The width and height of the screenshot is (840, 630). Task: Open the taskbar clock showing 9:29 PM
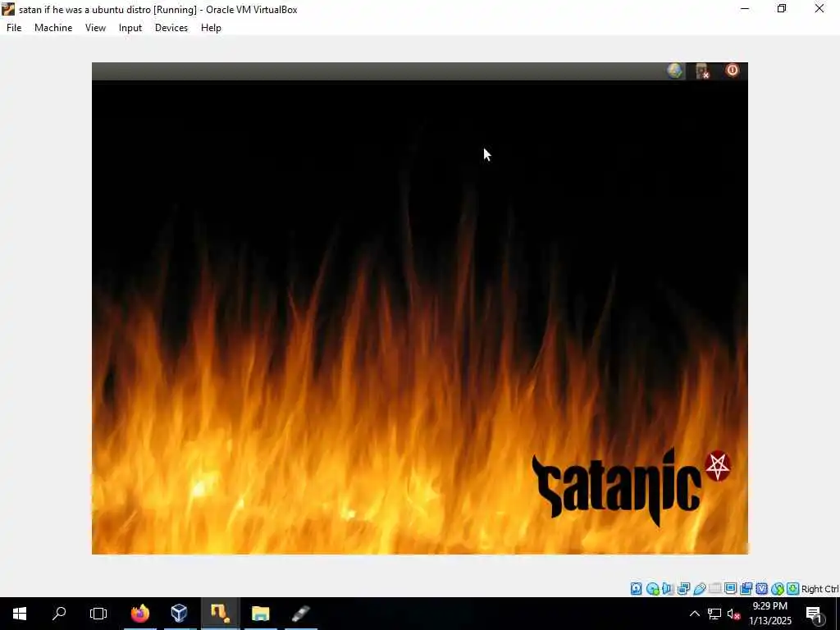pyautogui.click(x=769, y=614)
